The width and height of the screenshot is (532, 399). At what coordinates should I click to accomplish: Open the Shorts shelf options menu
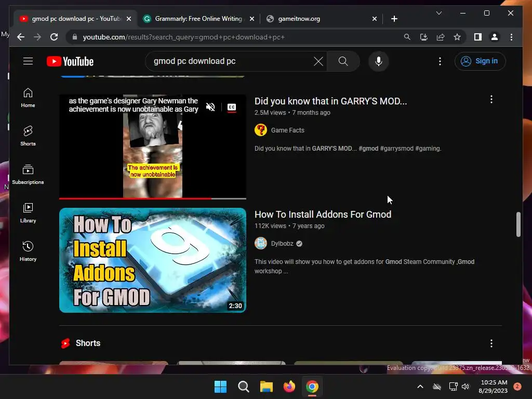pos(491,343)
